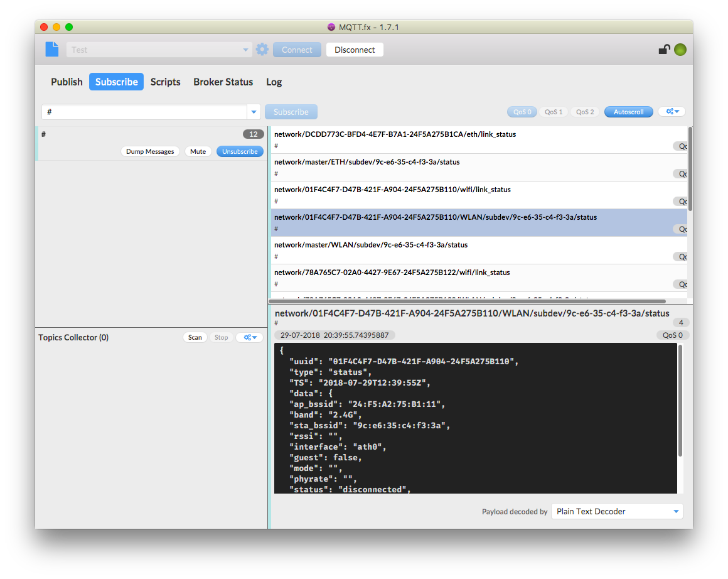Screen dimensions: 728x579
Task: Open subscribe settings gears menu next to Autoscroll
Action: [672, 112]
